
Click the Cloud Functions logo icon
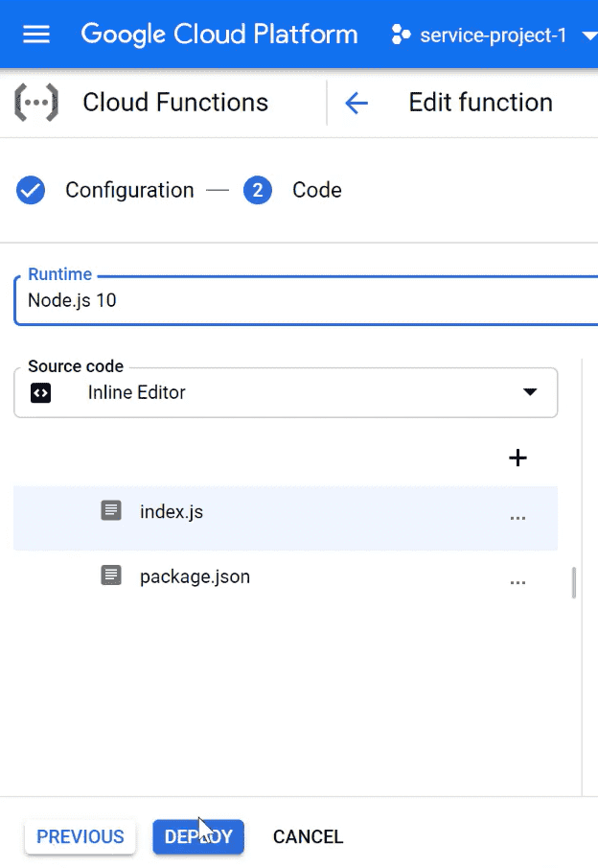[x=35, y=102]
